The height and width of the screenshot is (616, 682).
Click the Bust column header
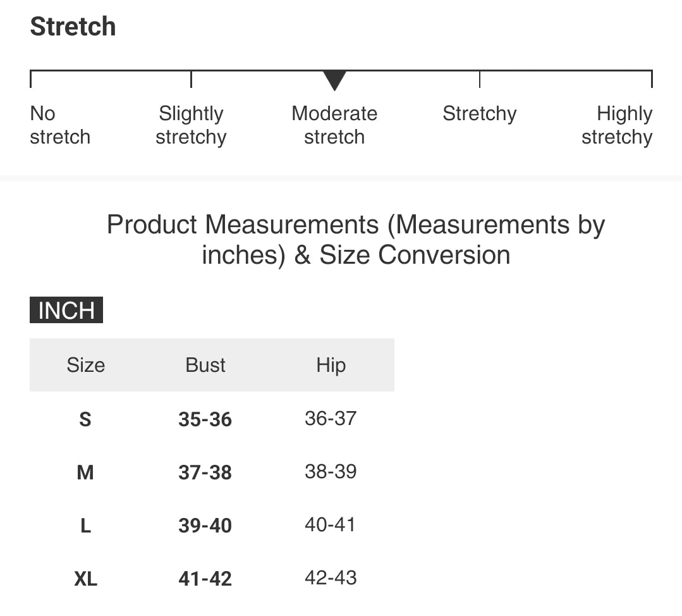click(205, 365)
